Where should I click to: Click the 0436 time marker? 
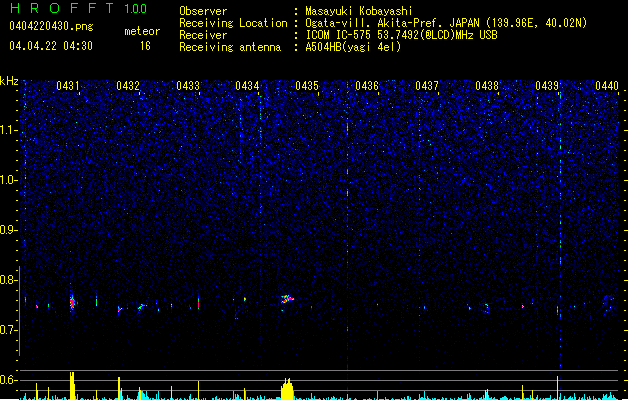pyautogui.click(x=367, y=86)
